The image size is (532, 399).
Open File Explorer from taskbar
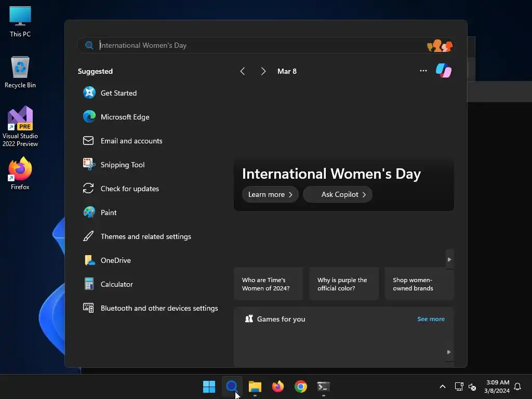[x=255, y=387]
